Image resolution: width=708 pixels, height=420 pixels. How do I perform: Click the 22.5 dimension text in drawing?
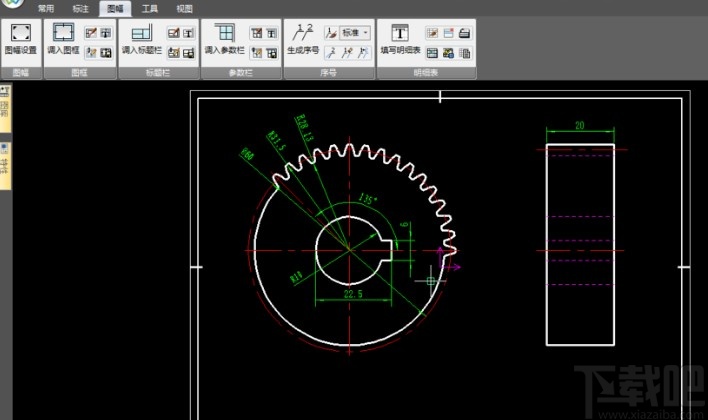click(x=352, y=293)
